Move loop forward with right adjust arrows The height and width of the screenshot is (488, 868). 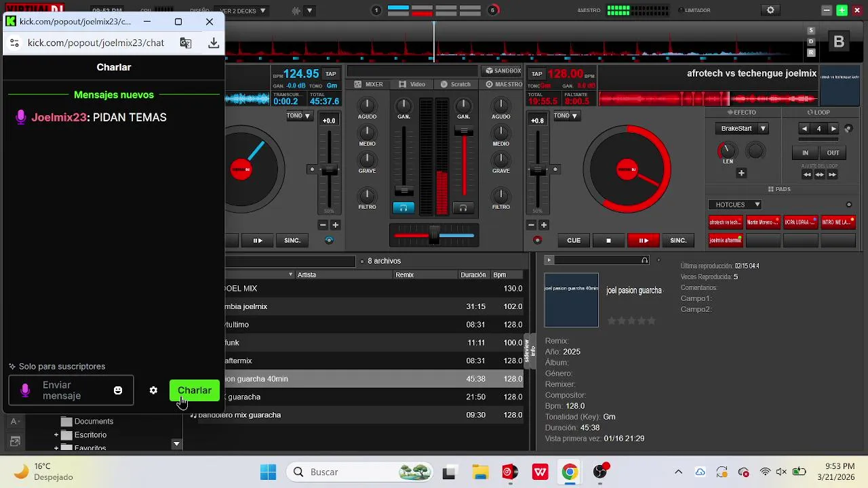click(832, 175)
